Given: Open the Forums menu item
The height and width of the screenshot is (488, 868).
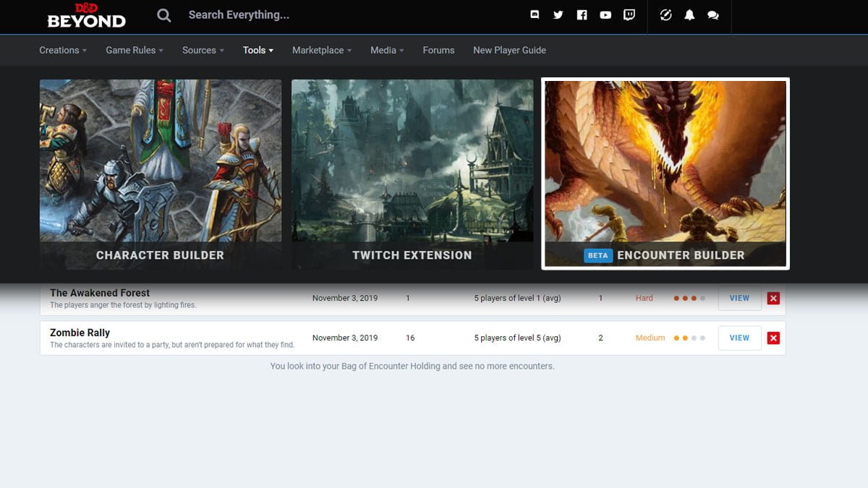Looking at the screenshot, I should [x=438, y=50].
